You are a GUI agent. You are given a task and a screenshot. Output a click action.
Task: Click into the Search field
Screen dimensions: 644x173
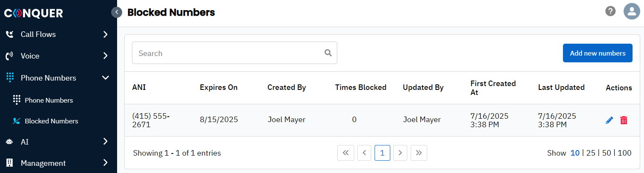[x=234, y=53]
